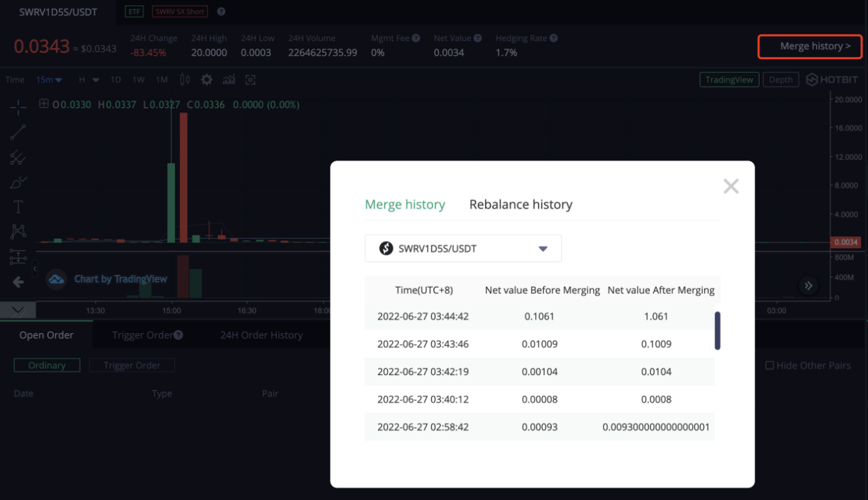Click the Merge history link
The image size is (868, 500).
[810, 47]
